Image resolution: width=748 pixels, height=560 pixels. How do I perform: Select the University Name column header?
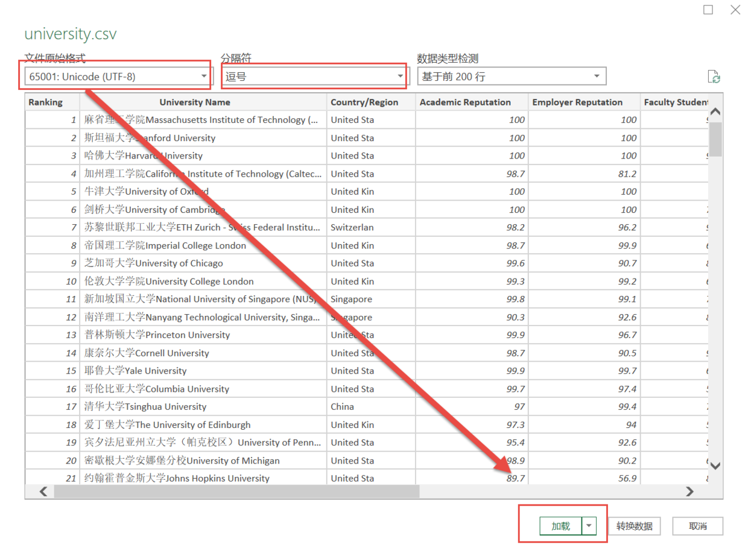pos(203,102)
